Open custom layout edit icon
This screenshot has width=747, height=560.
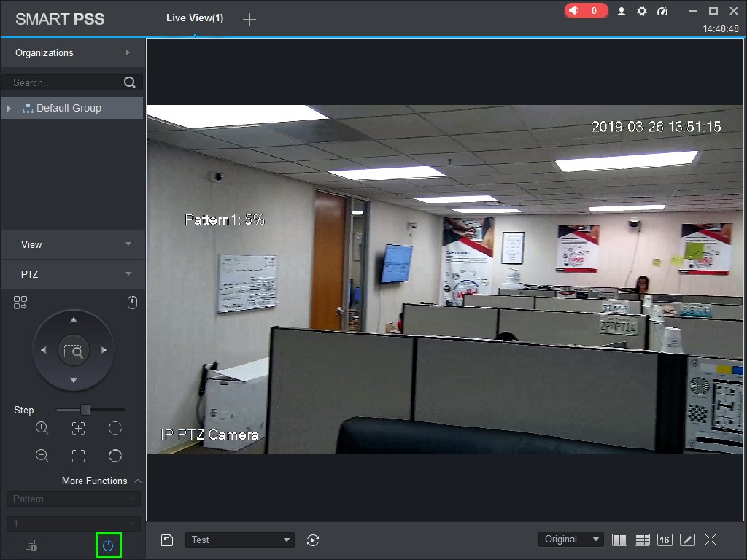pyautogui.click(x=687, y=540)
